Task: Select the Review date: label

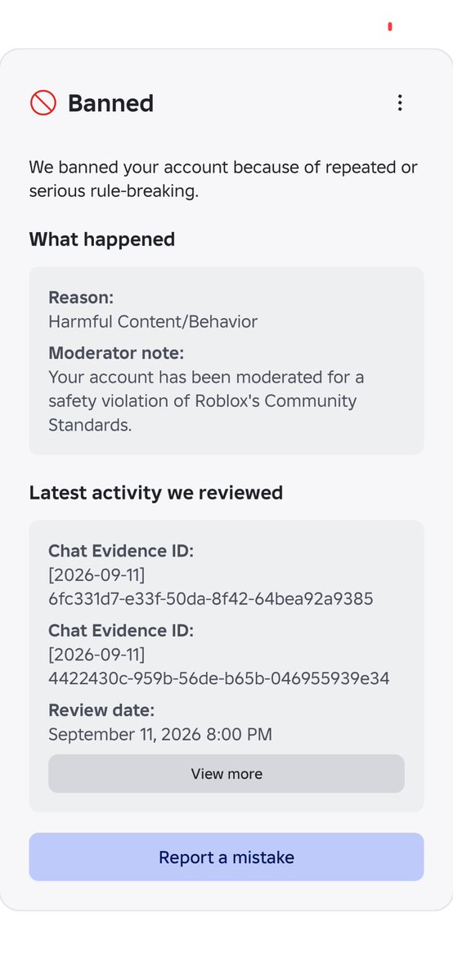Action: click(101, 710)
